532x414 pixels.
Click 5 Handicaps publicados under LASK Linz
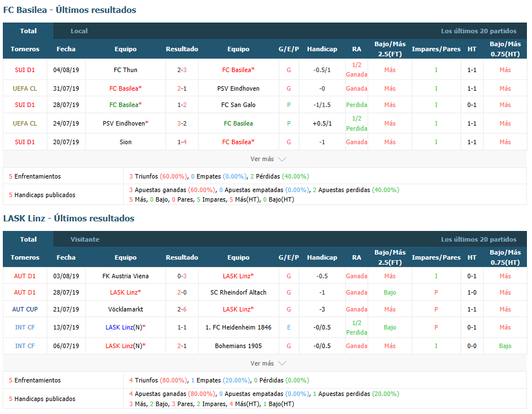(x=42, y=399)
